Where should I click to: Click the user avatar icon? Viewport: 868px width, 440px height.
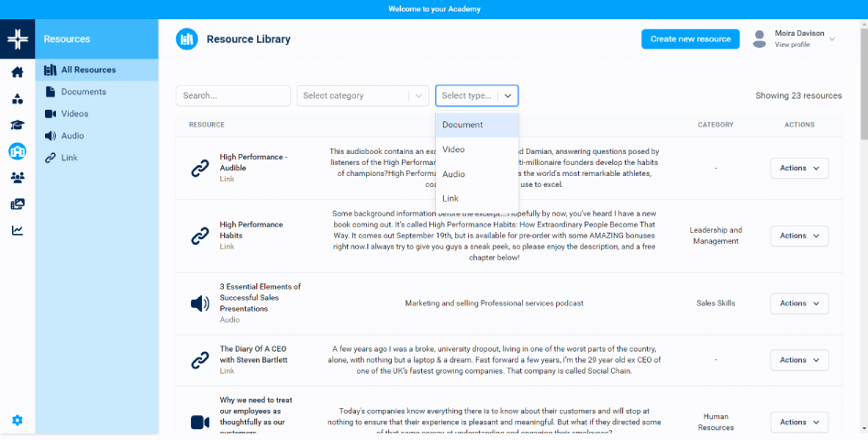[759, 38]
